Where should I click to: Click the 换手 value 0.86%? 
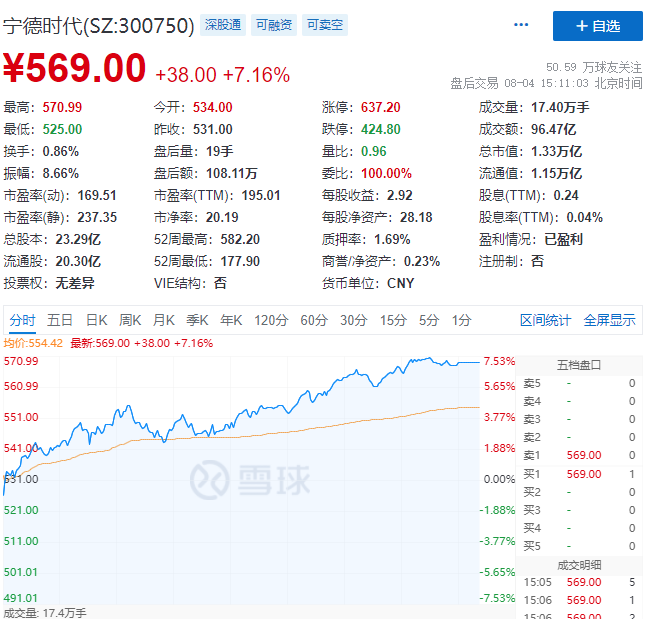(x=61, y=151)
